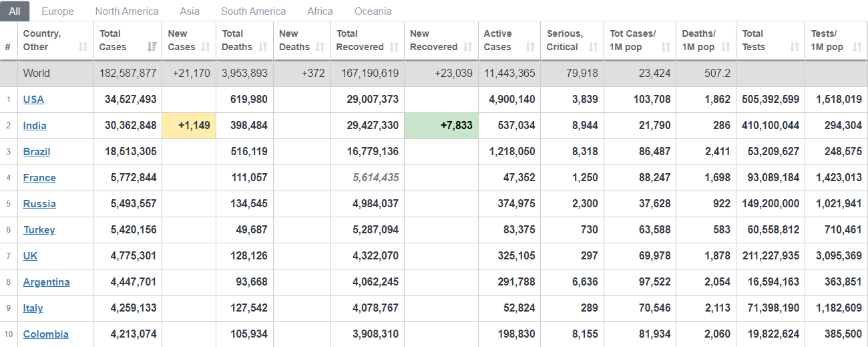Screen dimensions: 868x347
Task: Sort by Tot Cases/1M pop arrows
Action: tap(666, 47)
